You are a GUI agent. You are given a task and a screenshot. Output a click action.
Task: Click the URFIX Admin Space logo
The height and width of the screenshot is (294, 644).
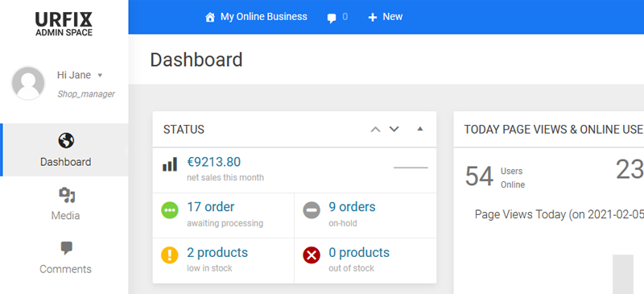tap(64, 24)
